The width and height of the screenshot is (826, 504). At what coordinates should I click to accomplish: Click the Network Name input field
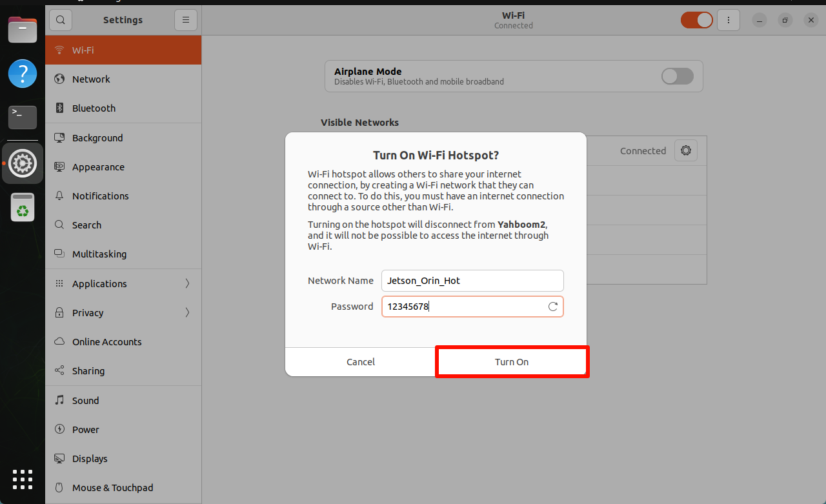(472, 281)
